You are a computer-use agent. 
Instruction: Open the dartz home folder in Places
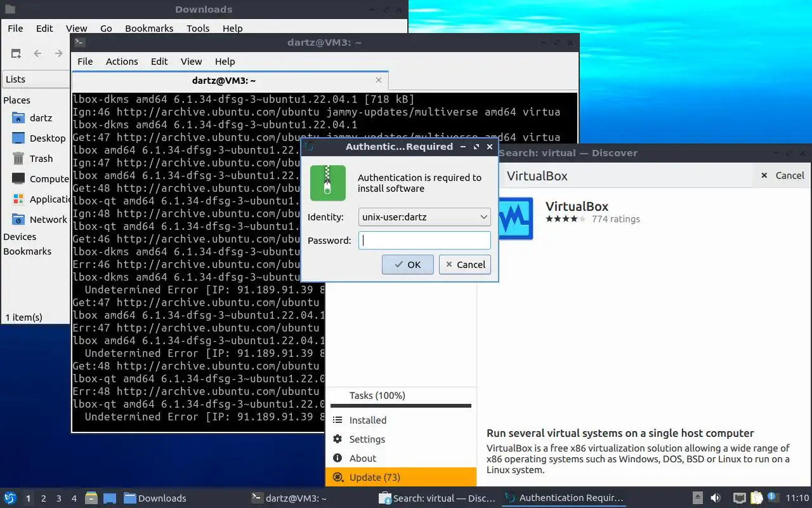click(18, 117)
